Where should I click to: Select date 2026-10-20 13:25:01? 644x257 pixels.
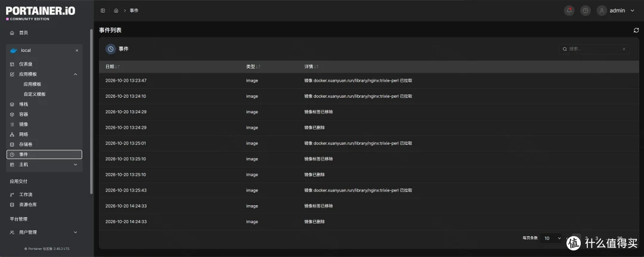[x=126, y=143]
